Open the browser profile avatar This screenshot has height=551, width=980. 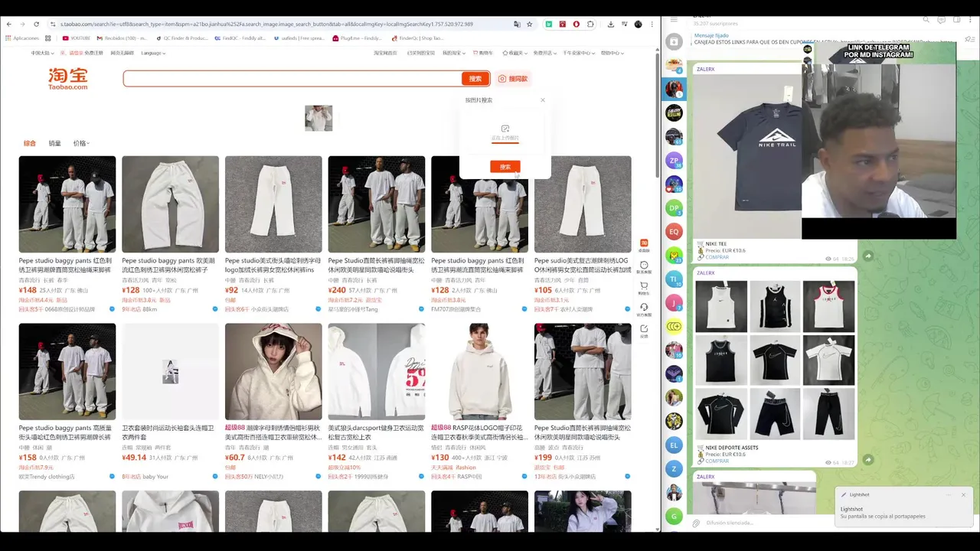(x=639, y=24)
